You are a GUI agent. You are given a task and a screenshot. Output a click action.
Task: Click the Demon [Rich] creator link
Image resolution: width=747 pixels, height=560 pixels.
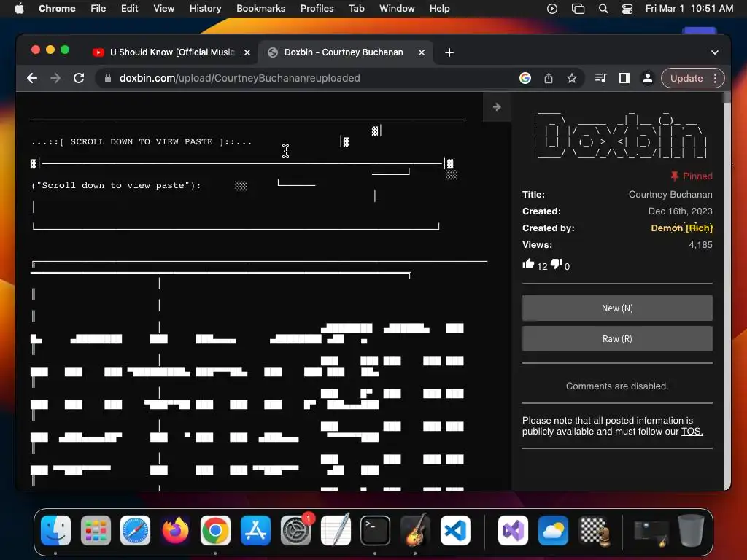coord(682,227)
